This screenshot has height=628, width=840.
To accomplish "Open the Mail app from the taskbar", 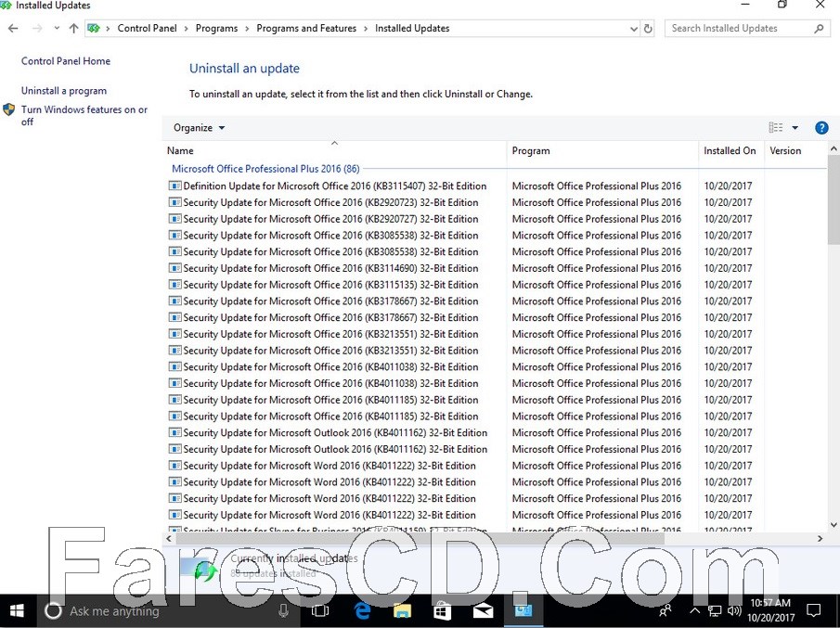I will [483, 611].
